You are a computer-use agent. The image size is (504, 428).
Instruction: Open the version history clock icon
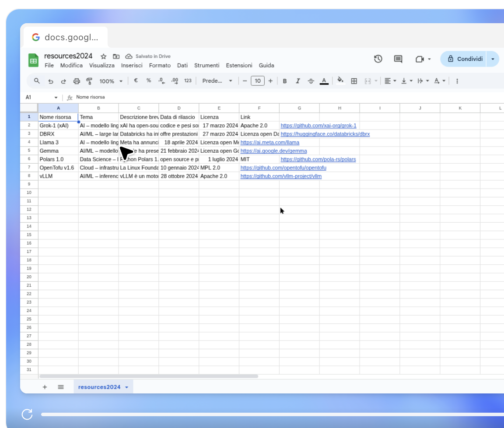tap(378, 59)
